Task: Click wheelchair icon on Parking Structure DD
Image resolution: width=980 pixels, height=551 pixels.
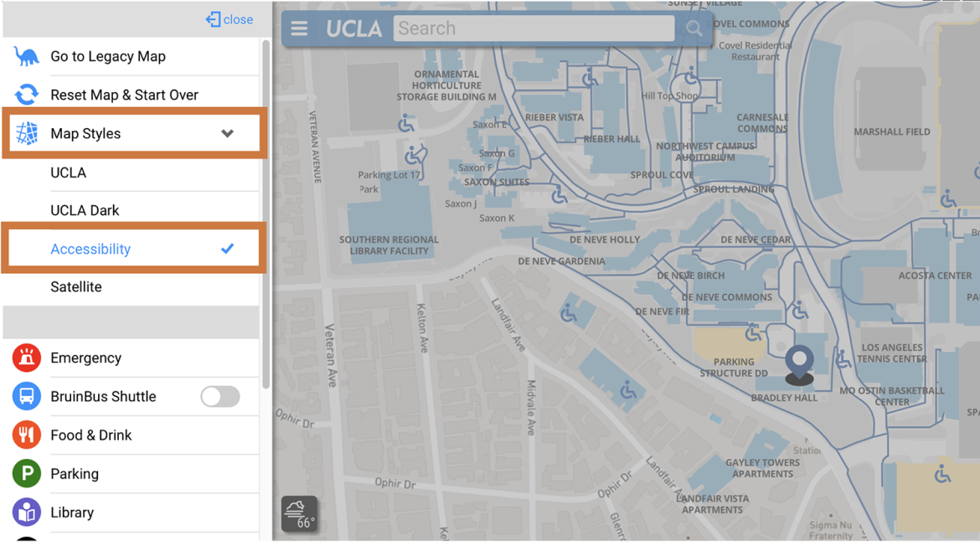Action: [753, 332]
